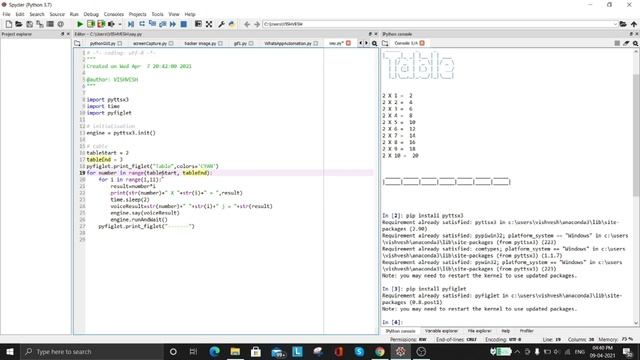Go forward to the next cursor position
Image resolution: width=640 pixels, height=360 pixels.
click(x=257, y=24)
